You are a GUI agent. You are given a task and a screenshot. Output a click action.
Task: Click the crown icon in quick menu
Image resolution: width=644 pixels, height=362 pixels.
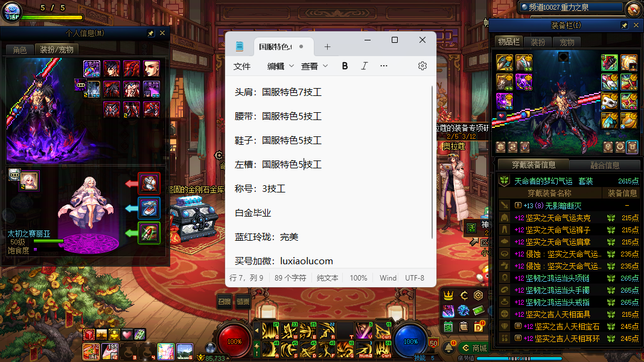(x=448, y=295)
